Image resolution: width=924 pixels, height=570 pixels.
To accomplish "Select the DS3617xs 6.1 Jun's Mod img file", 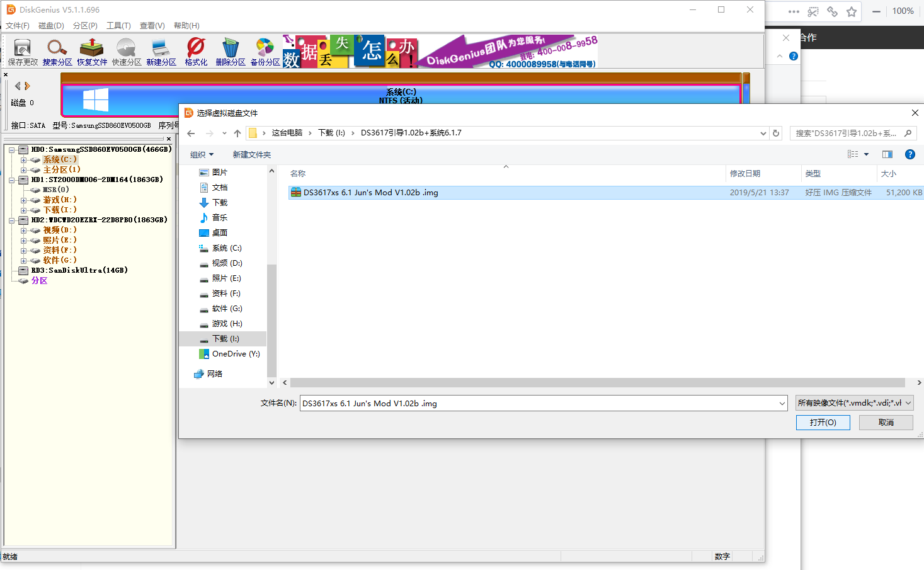I will (370, 193).
